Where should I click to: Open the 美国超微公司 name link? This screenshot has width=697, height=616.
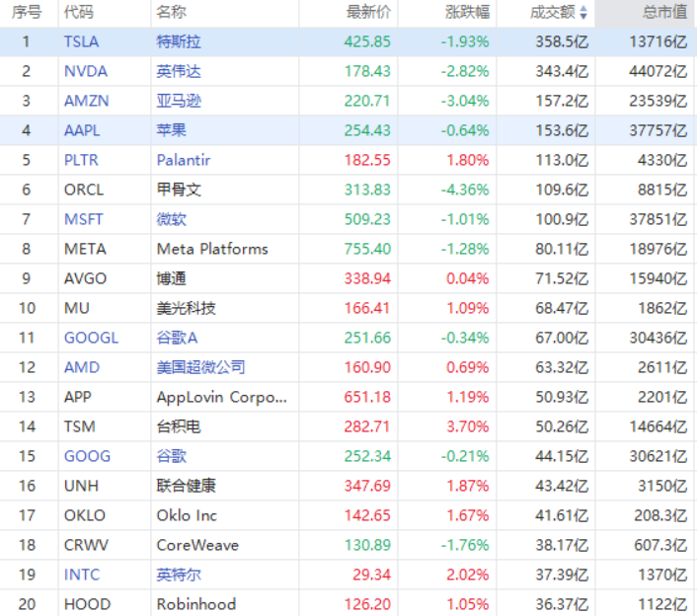200,367
